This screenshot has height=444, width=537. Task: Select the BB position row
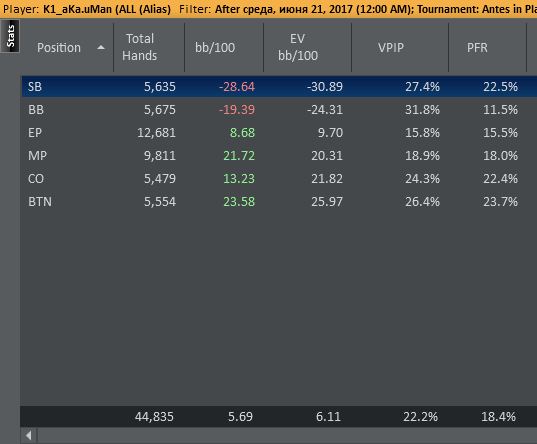[279, 110]
